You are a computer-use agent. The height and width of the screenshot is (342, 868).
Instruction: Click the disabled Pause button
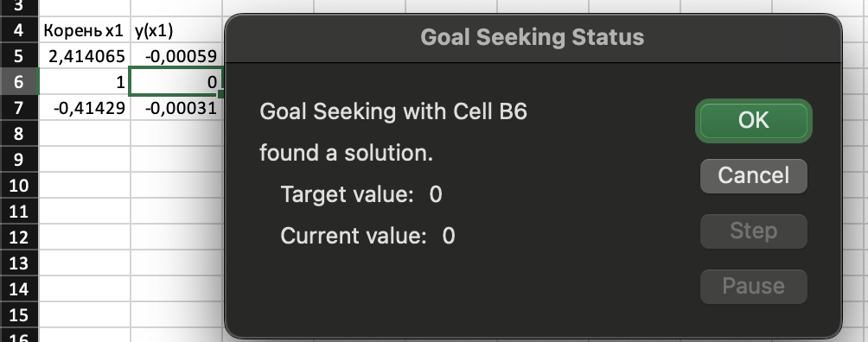coord(753,286)
